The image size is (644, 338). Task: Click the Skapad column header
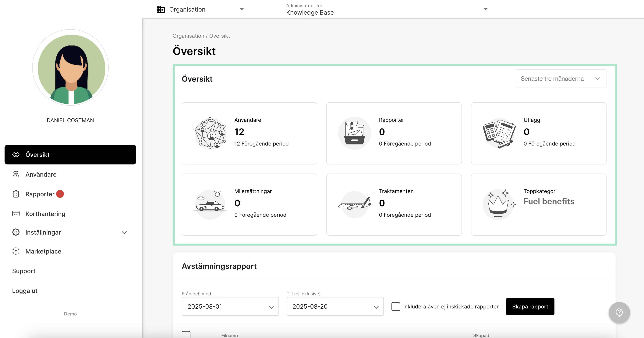click(481, 335)
